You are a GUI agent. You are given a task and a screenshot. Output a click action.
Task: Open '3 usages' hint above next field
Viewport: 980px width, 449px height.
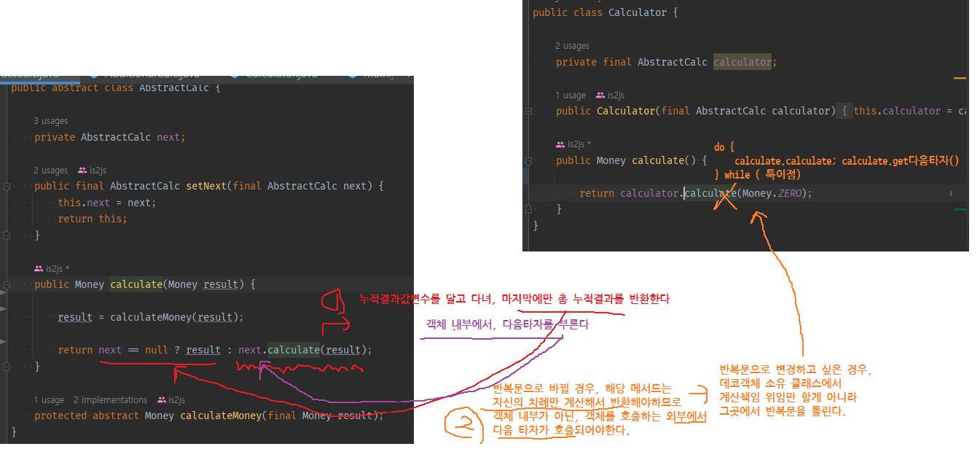[50, 121]
